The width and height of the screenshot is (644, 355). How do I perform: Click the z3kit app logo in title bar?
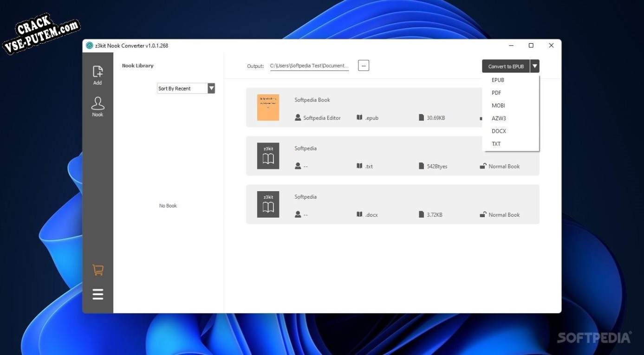coord(90,45)
